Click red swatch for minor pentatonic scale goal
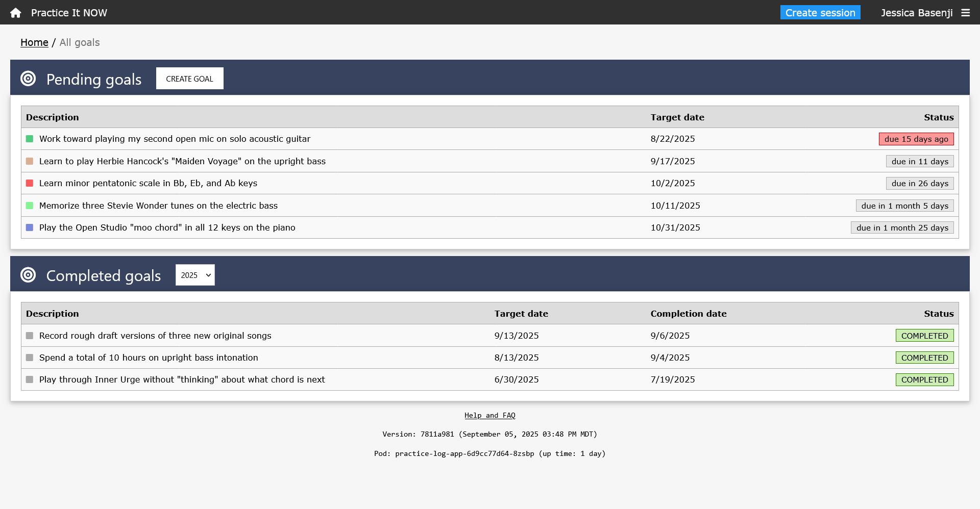This screenshot has height=509, width=980. point(30,183)
